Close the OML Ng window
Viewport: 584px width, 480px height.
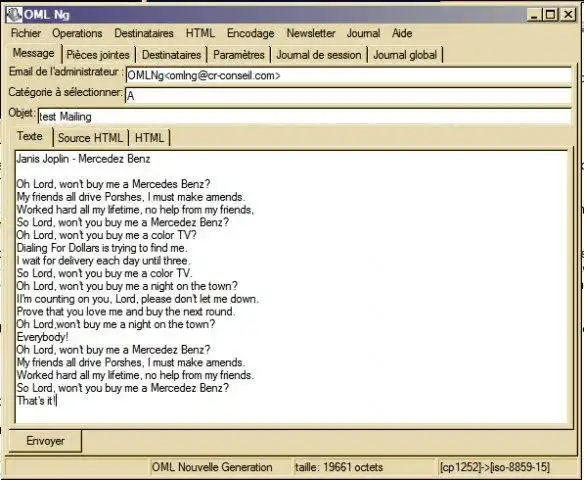click(568, 15)
